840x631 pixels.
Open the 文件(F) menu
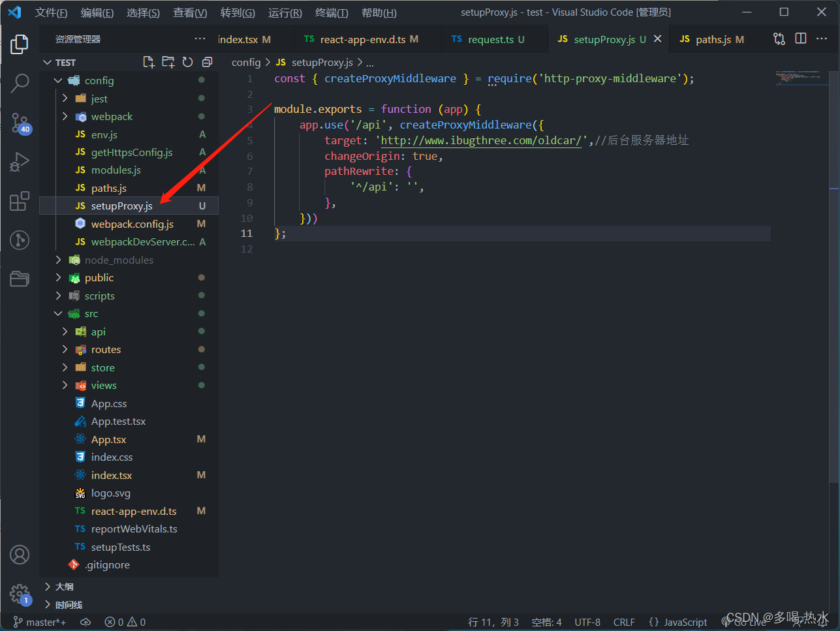[x=51, y=12]
